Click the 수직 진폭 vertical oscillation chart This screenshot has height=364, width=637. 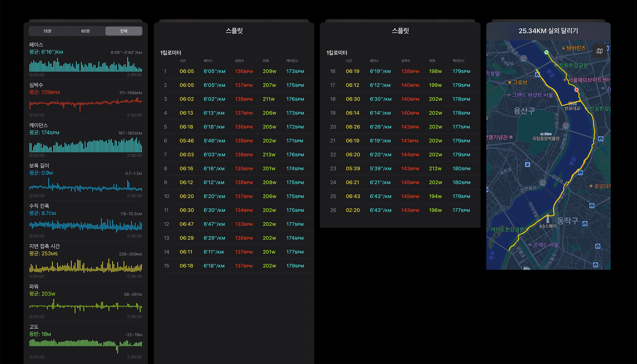pyautogui.click(x=85, y=225)
